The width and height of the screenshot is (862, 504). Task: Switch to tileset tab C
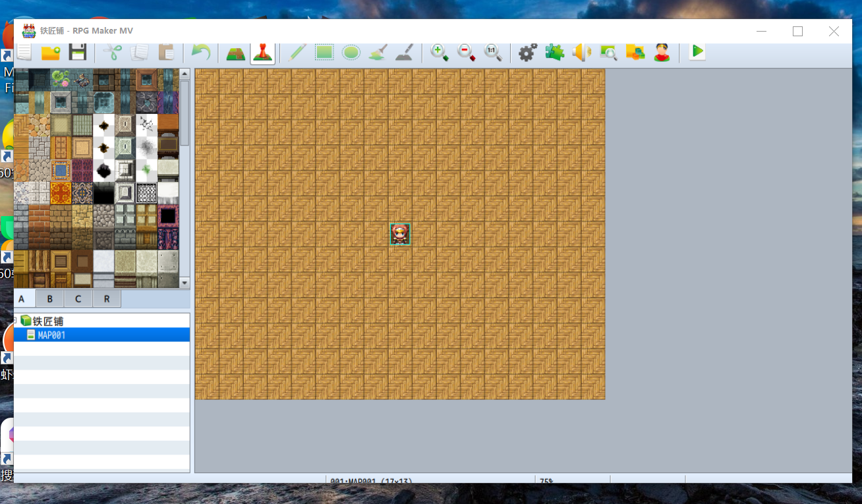[78, 299]
